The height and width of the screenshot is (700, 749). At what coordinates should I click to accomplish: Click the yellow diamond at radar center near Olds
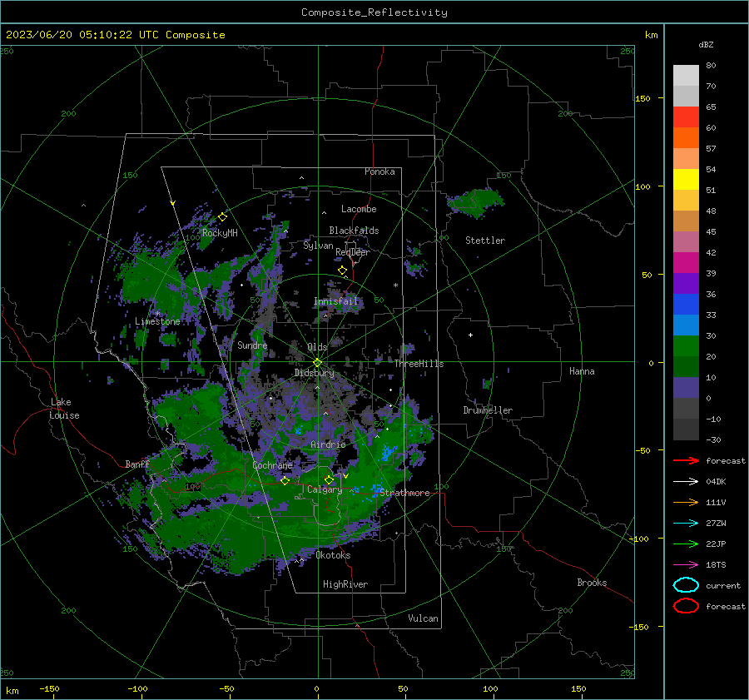317,363
